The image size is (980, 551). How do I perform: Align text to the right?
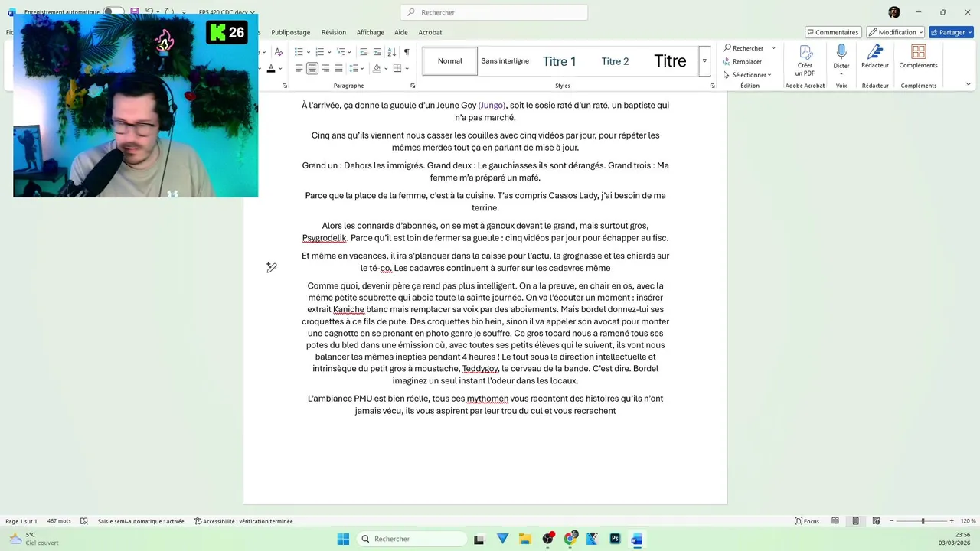325,68
